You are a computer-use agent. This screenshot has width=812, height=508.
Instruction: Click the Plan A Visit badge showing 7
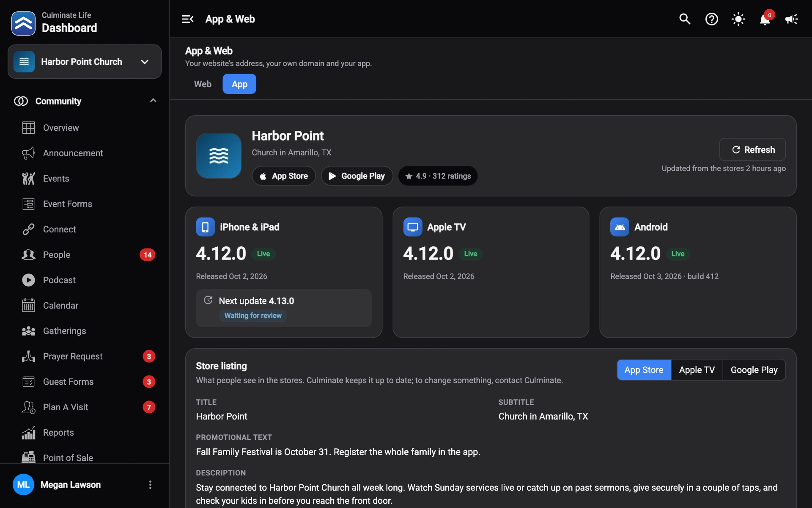click(x=149, y=407)
